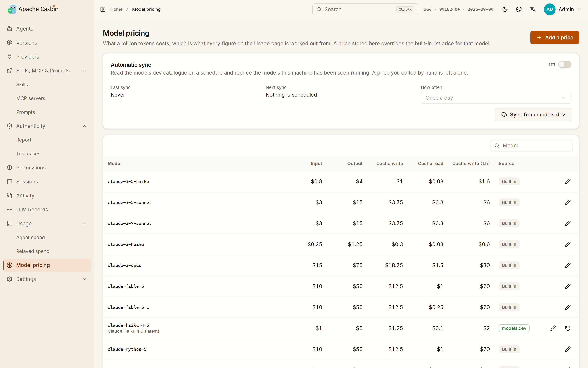Screen dimensions: 588x368
Task: Go to Home breadcrumb link
Action: tap(116, 9)
